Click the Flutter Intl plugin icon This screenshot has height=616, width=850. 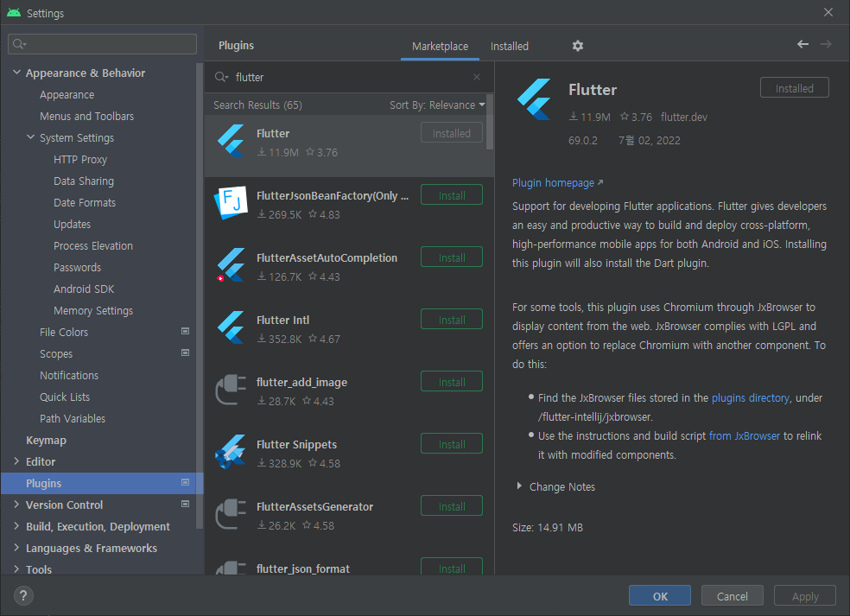[x=232, y=327]
